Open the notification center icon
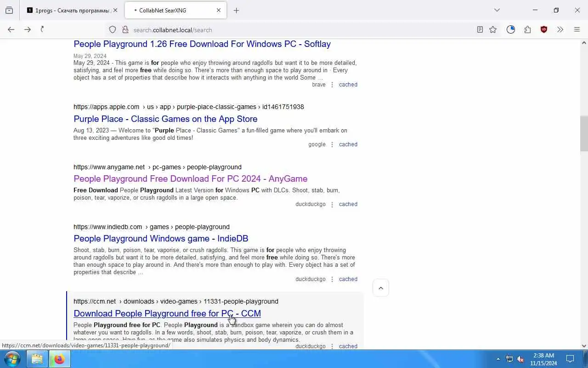Viewport: 588px width, 368px height. [570, 359]
